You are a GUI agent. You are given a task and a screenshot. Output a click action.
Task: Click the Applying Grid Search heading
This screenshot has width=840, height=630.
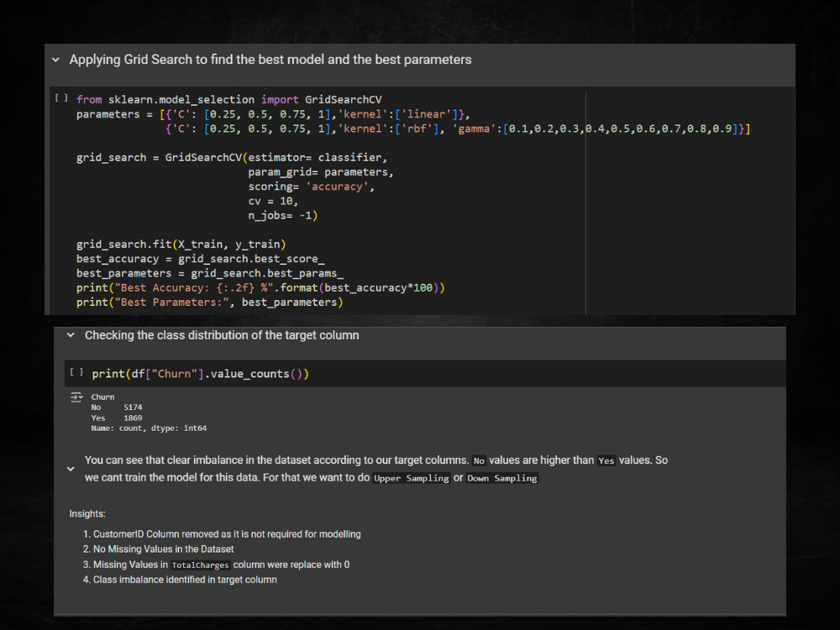click(270, 60)
